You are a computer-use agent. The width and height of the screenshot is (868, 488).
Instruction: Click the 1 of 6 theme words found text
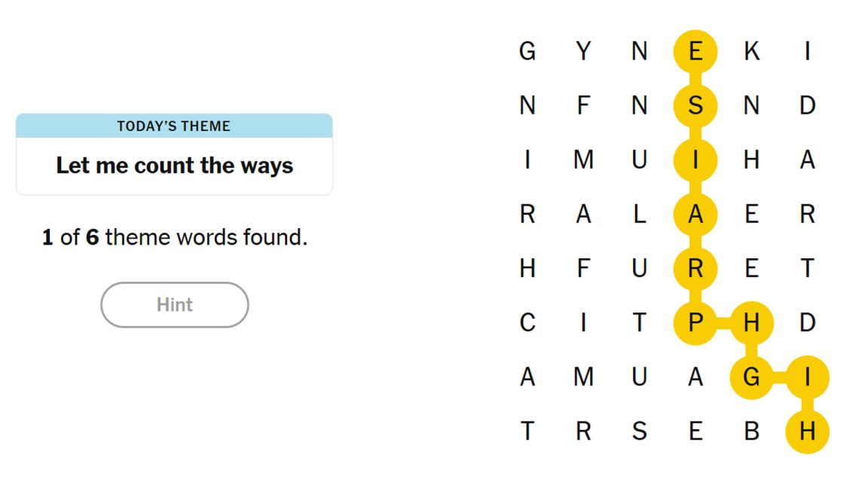coord(174,236)
